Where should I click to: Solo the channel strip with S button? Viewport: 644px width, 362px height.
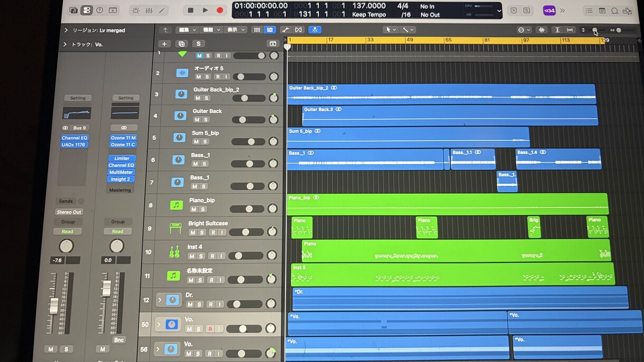click(66, 349)
